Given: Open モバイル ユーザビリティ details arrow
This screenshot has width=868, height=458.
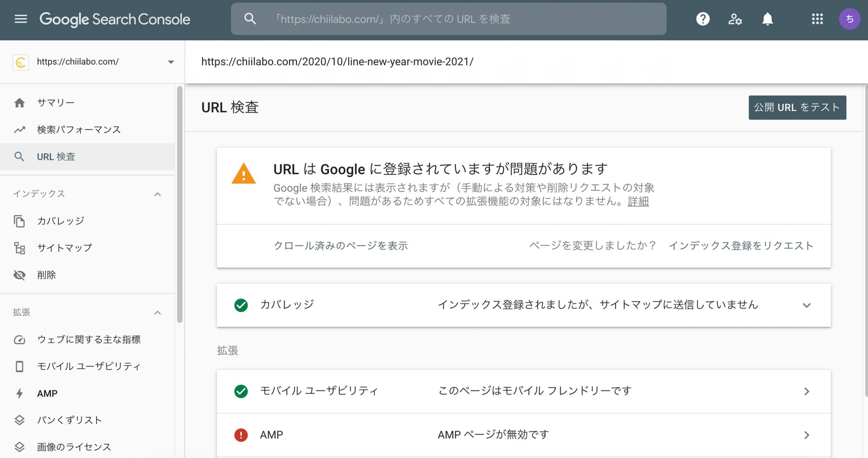Looking at the screenshot, I should point(807,391).
